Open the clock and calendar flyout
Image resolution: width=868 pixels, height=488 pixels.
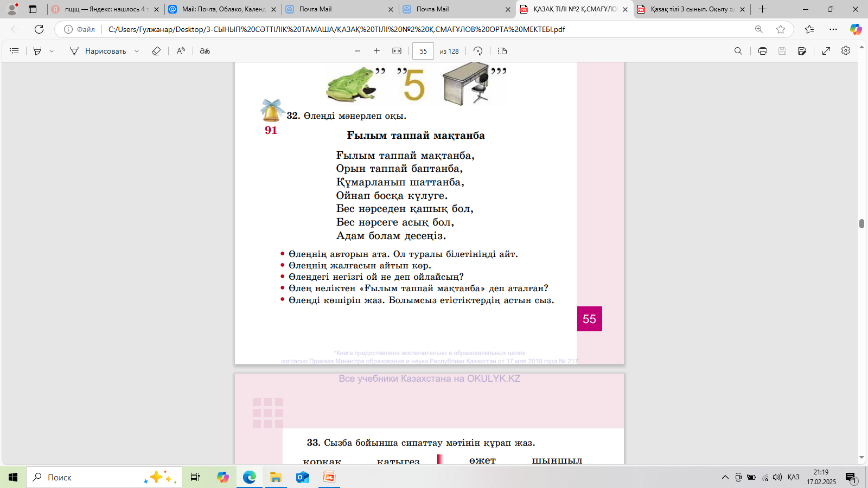(x=821, y=477)
